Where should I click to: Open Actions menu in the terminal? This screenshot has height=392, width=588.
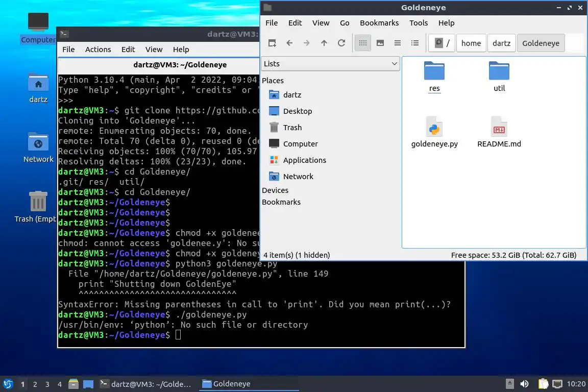98,50
